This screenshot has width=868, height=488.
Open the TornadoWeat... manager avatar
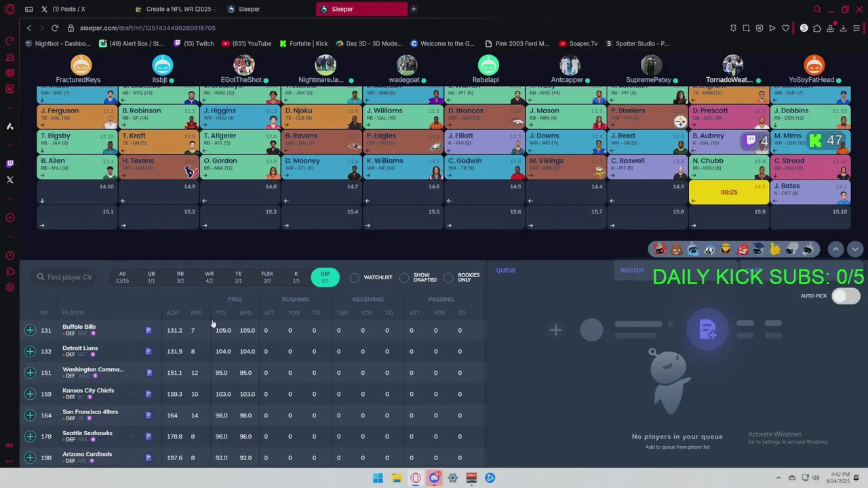[732, 65]
